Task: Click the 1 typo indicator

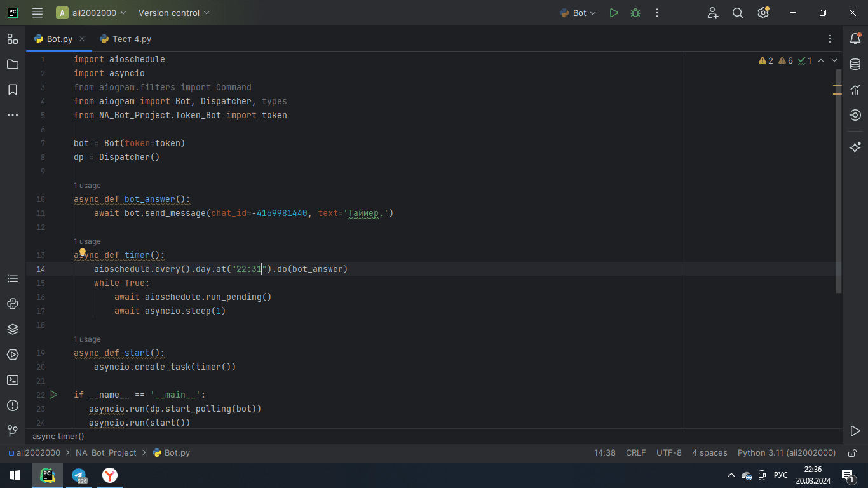Action: coord(804,61)
